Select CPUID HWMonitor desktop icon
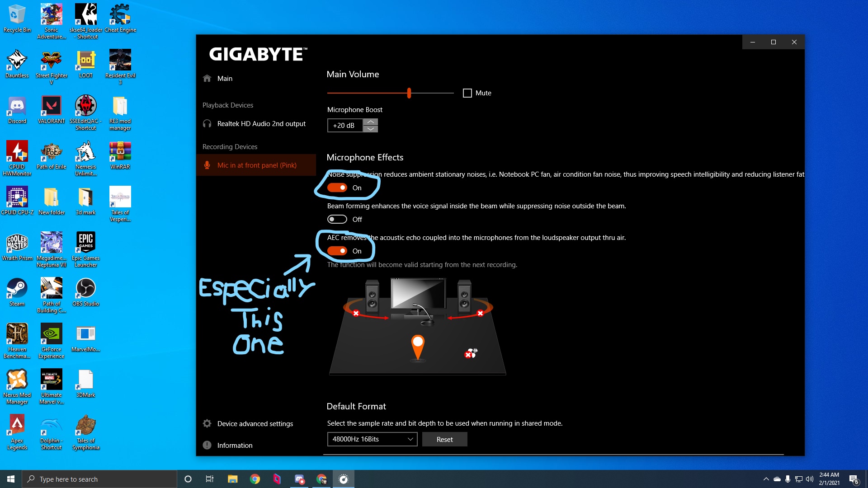This screenshot has height=488, width=868. tap(17, 158)
